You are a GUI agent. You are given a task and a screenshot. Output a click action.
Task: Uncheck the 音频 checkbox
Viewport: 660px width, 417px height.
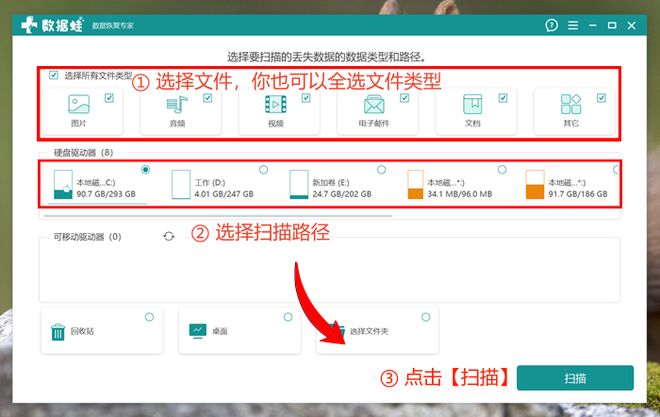click(x=208, y=98)
